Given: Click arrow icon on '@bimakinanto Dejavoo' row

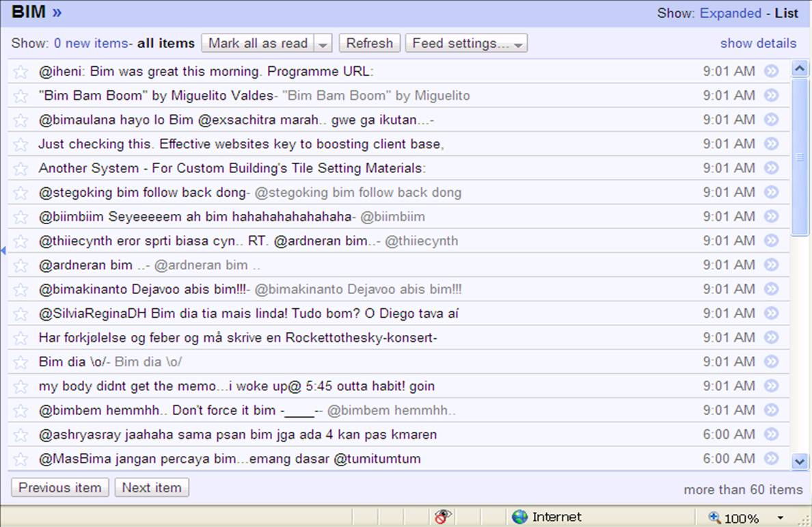Looking at the screenshot, I should click(772, 289).
